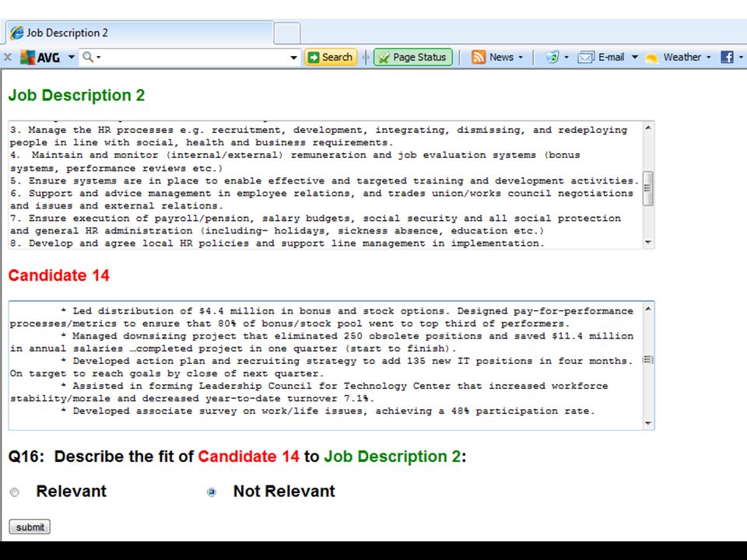
Task: Click the Q16 question text
Action: [x=237, y=457]
